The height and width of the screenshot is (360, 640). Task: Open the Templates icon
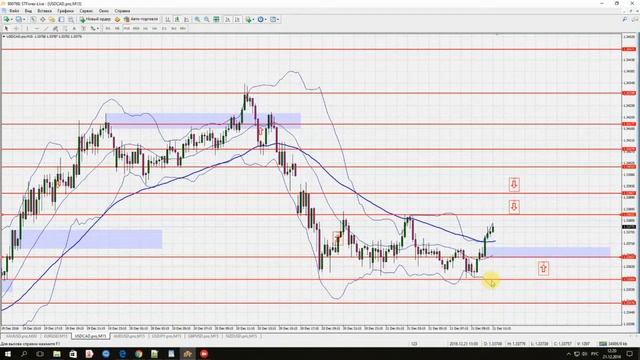click(x=273, y=19)
